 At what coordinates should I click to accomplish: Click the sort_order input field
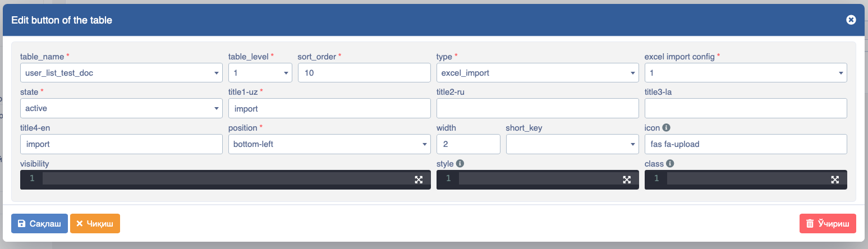point(364,72)
